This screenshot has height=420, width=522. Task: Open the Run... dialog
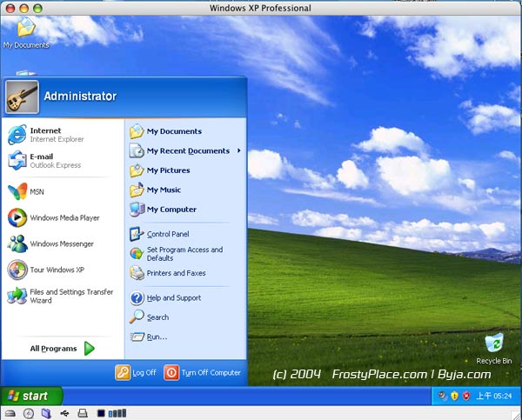(x=149, y=337)
